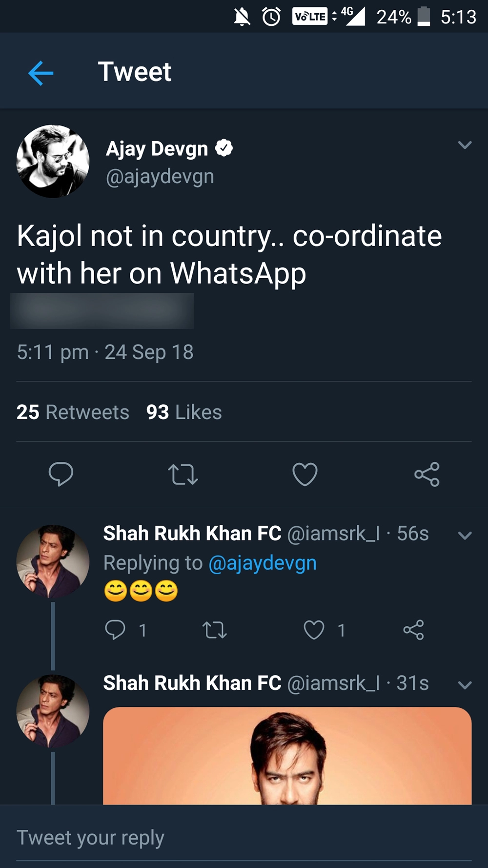Like the emoji reply with one like
The image size is (488, 868).
pos(314,630)
